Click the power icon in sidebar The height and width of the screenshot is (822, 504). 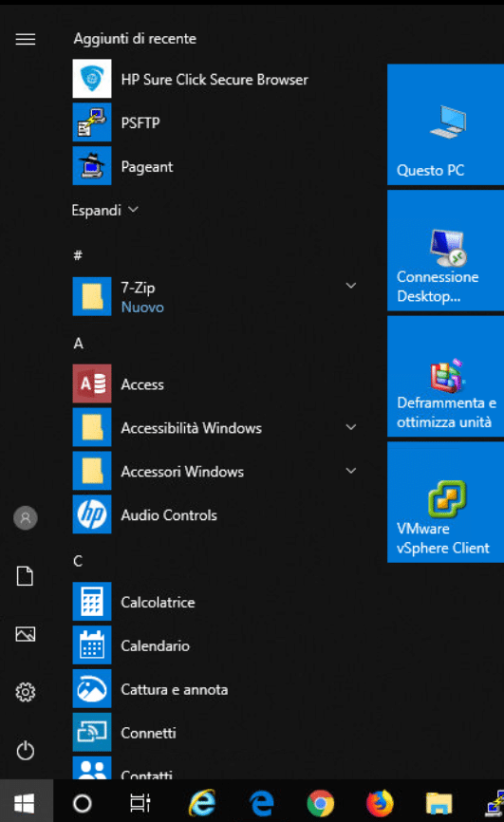tap(26, 750)
